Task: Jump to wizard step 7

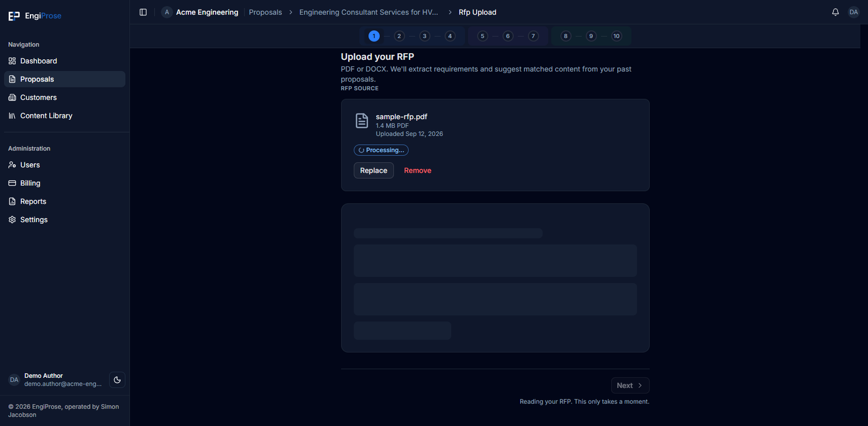Action: point(533,36)
